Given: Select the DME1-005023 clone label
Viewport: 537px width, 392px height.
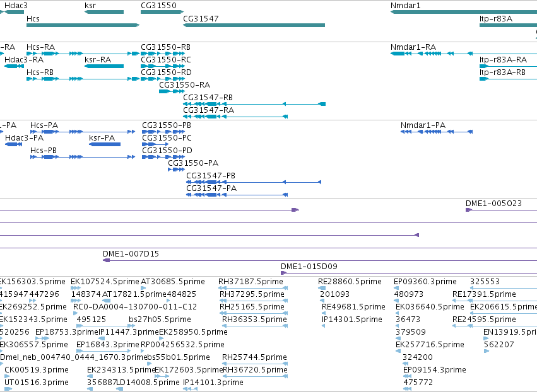Looking at the screenshot, I should point(494,204).
